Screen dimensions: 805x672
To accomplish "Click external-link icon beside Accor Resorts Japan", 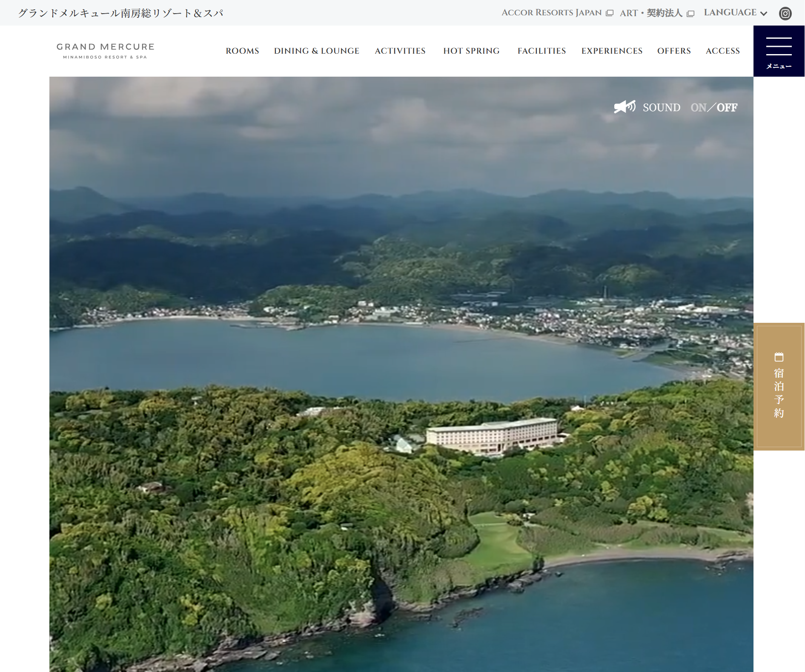I will click(x=609, y=13).
